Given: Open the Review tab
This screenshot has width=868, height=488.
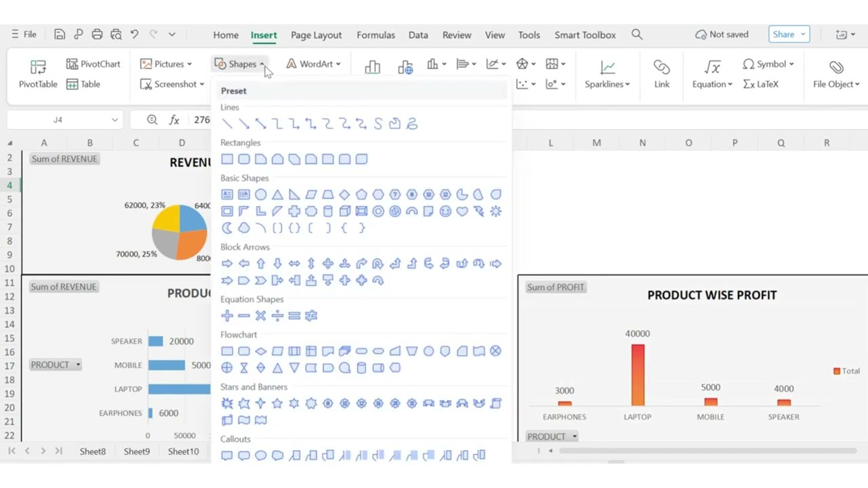Looking at the screenshot, I should [457, 35].
